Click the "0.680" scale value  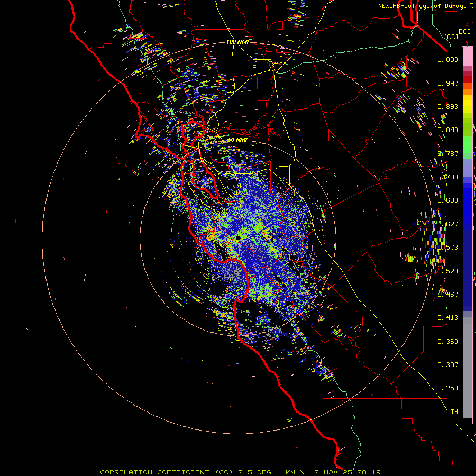(x=448, y=200)
